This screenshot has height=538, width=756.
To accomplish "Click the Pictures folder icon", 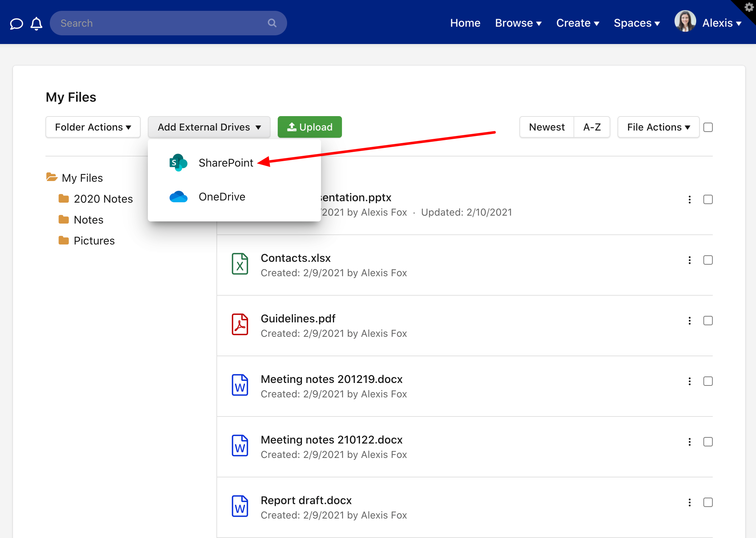I will point(63,241).
